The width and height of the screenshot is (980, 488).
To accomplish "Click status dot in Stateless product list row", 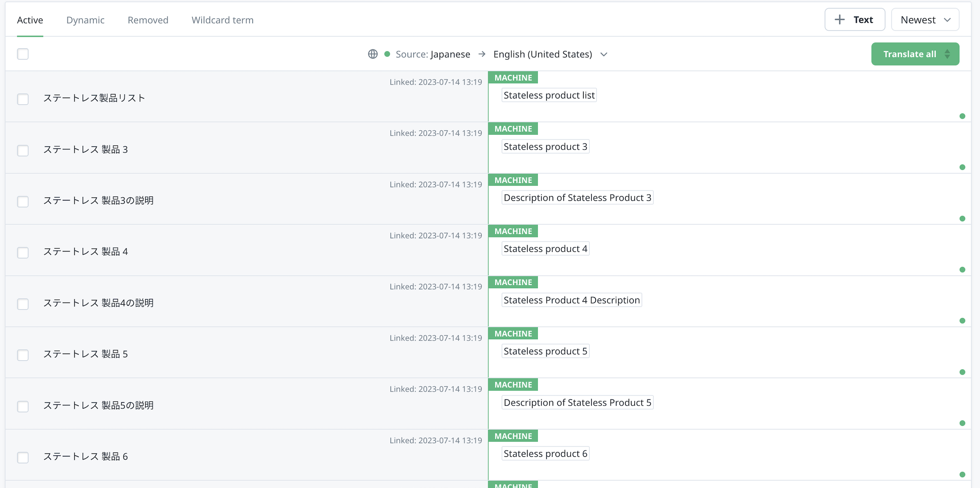I will coord(962,116).
